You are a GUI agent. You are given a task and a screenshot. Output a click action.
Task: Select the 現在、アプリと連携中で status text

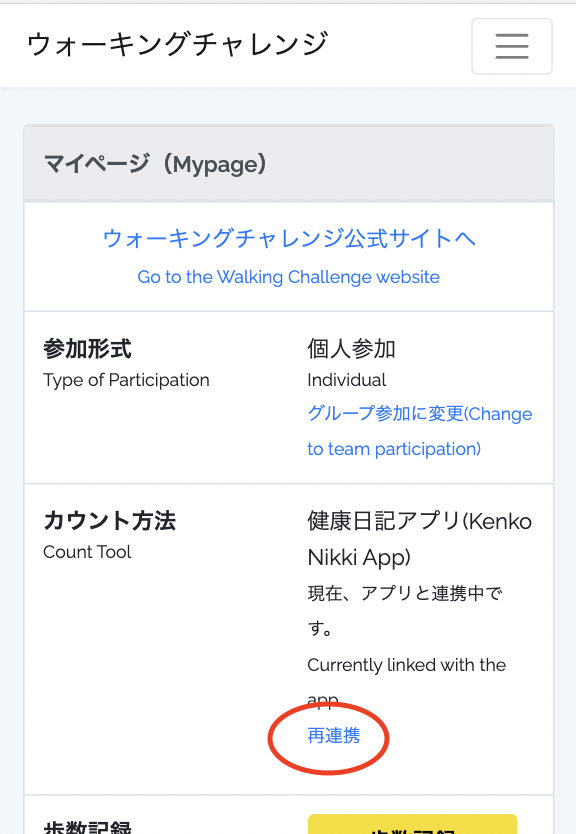click(405, 594)
